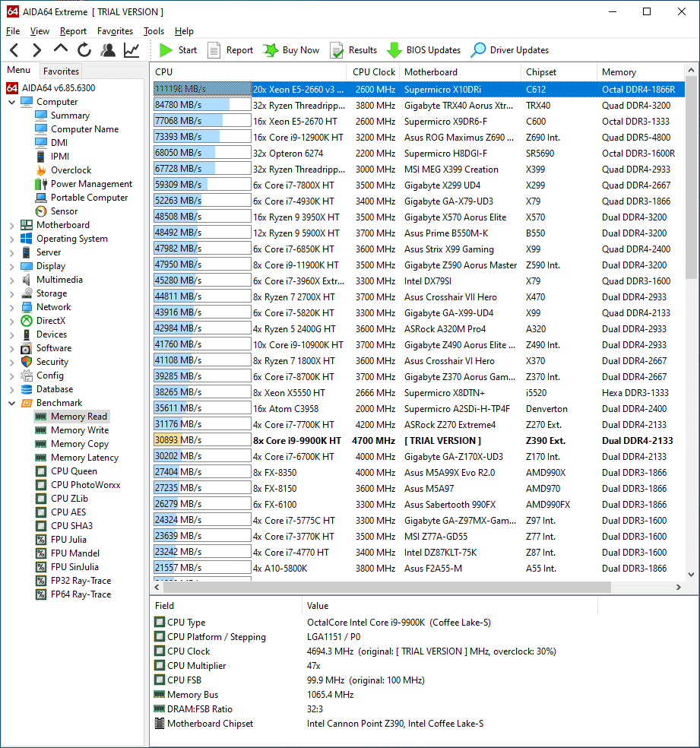Go up one level with the up arrow icon

click(61, 49)
